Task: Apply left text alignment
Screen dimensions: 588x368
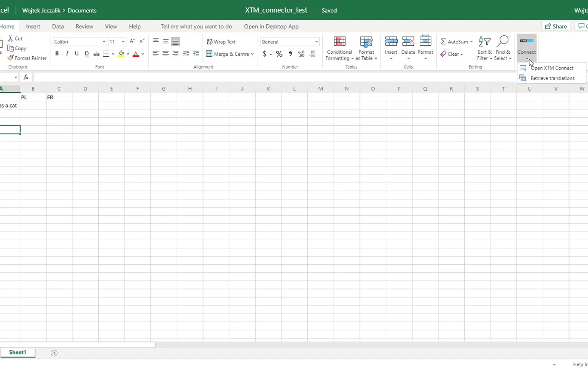Action: [156, 54]
